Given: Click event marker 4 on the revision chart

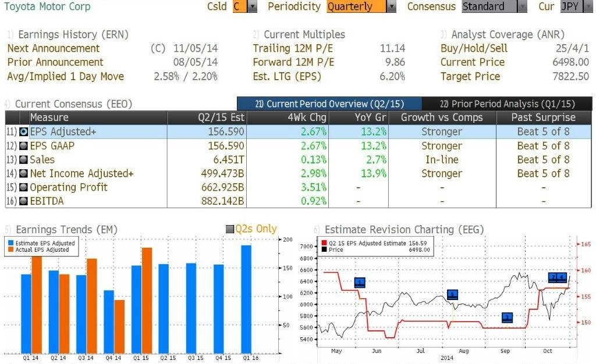Looking at the screenshot, I should (x=562, y=277).
